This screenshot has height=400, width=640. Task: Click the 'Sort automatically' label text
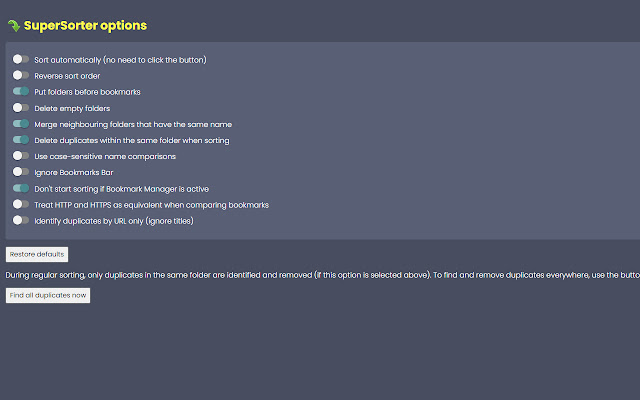point(120,60)
